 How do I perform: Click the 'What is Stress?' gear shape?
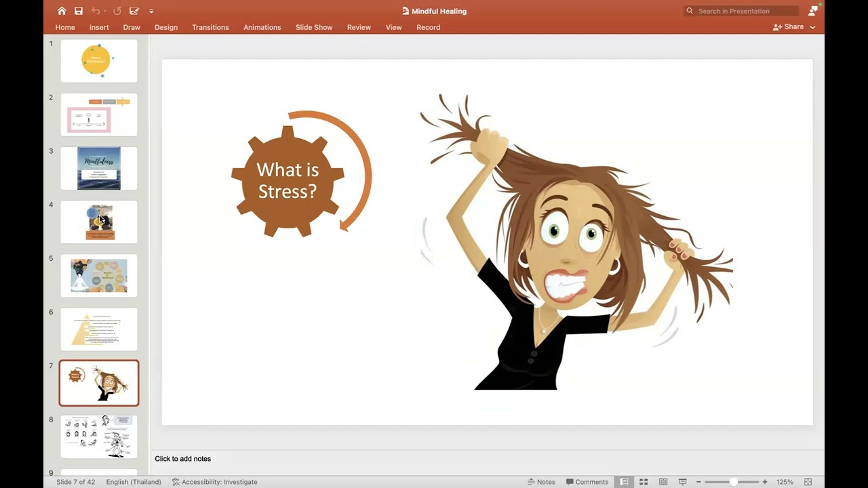click(x=288, y=181)
